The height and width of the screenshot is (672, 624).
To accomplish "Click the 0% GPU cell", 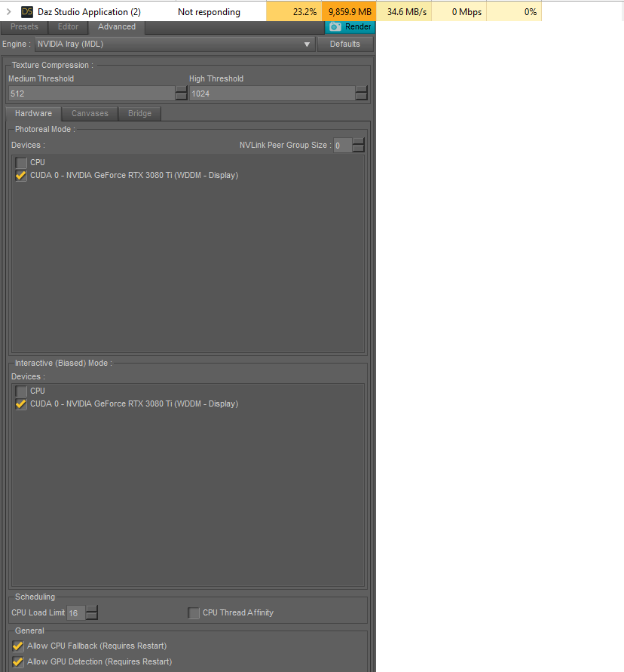I will click(515, 11).
